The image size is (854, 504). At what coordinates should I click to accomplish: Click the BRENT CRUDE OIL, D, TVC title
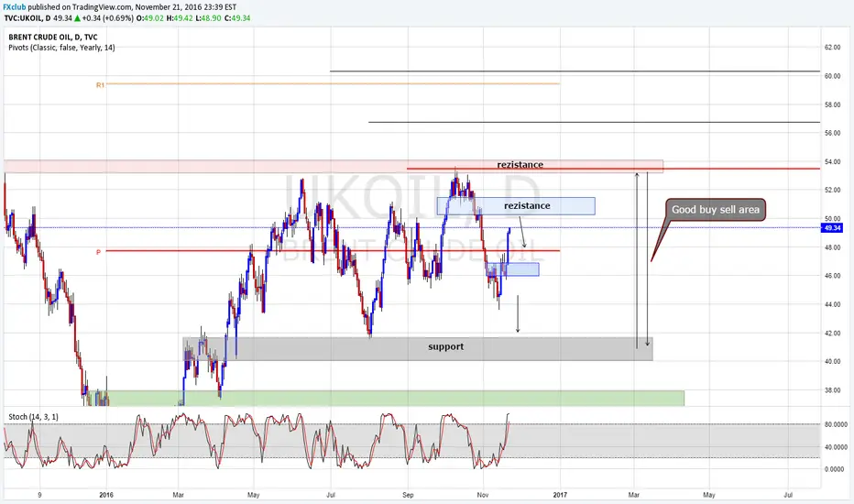pos(53,37)
